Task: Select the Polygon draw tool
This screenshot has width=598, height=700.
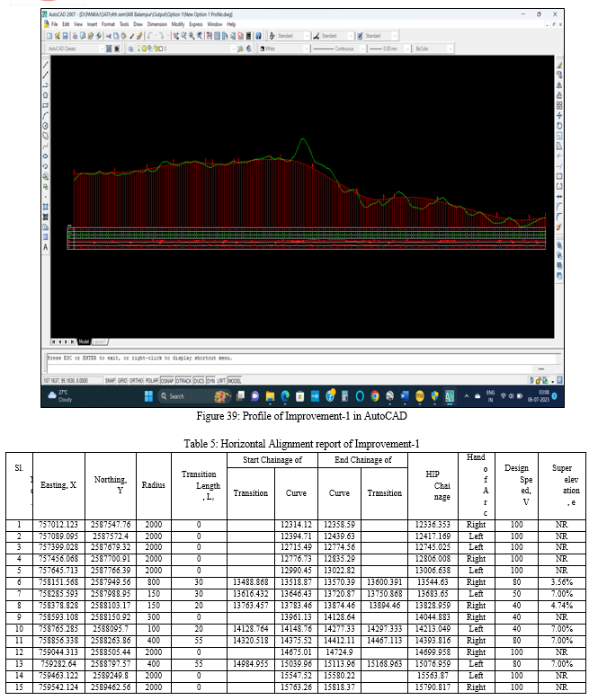Action: click(x=46, y=95)
